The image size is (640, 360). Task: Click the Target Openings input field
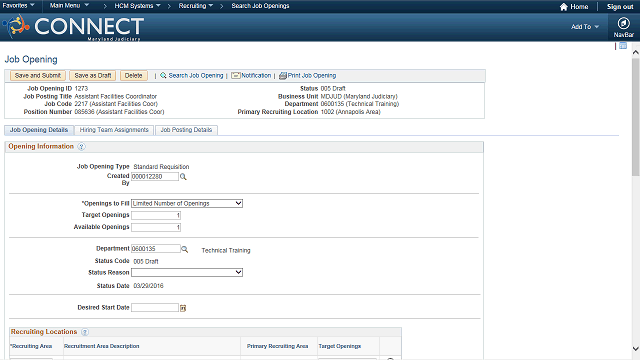click(156, 215)
